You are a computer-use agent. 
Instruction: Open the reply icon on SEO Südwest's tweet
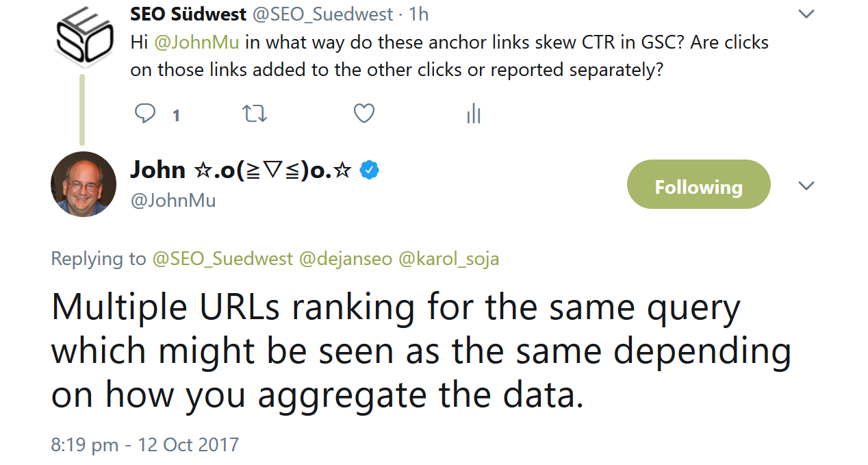(145, 114)
